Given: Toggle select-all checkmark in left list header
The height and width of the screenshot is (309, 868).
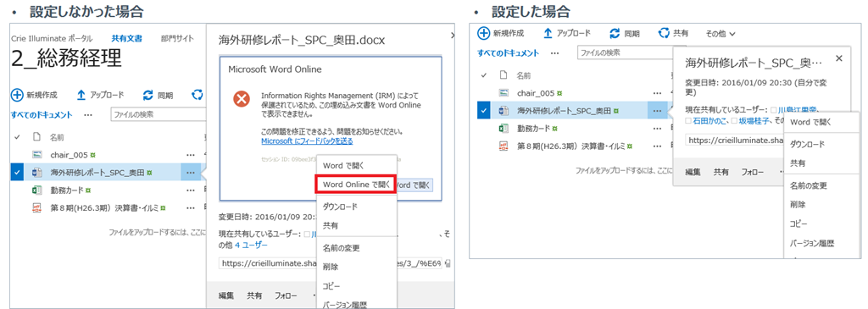Looking at the screenshot, I should click(17, 136).
